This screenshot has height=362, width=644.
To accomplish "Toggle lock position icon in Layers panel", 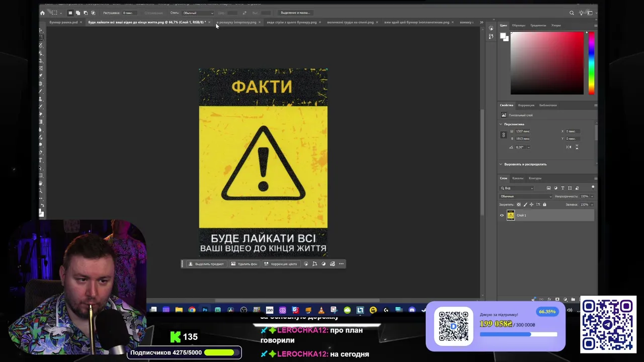I will coord(531,205).
